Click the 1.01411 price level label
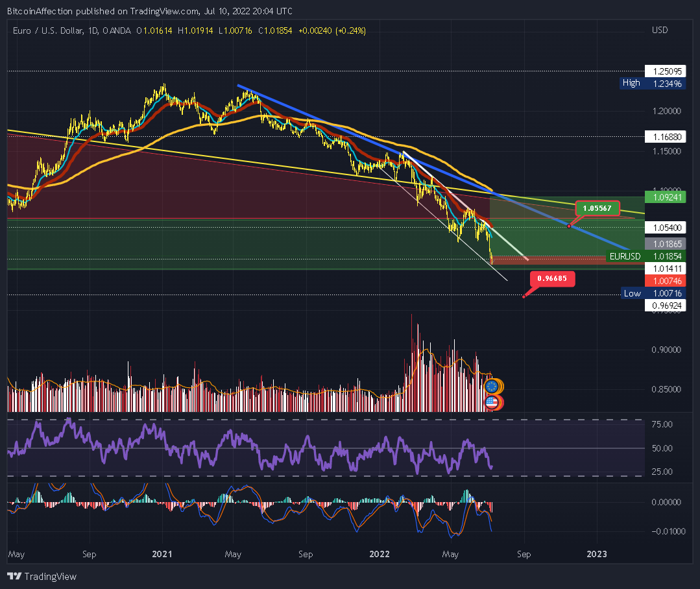 (665, 268)
